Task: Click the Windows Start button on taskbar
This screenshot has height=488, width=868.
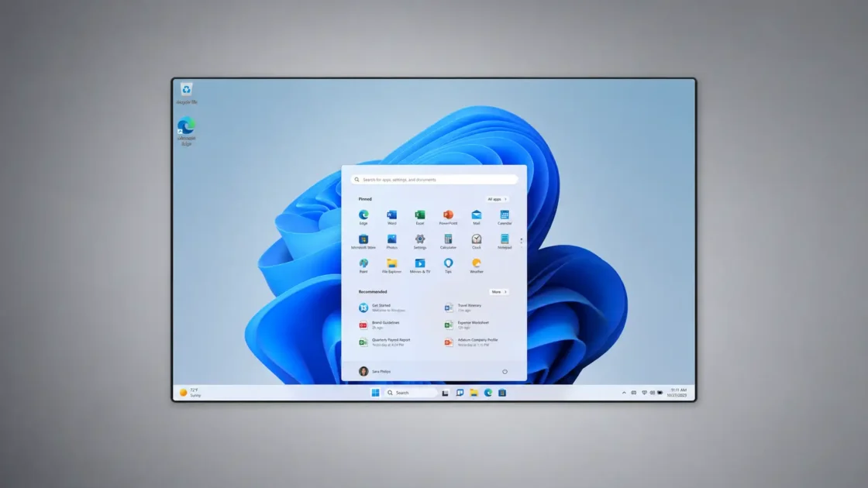Action: pyautogui.click(x=375, y=393)
